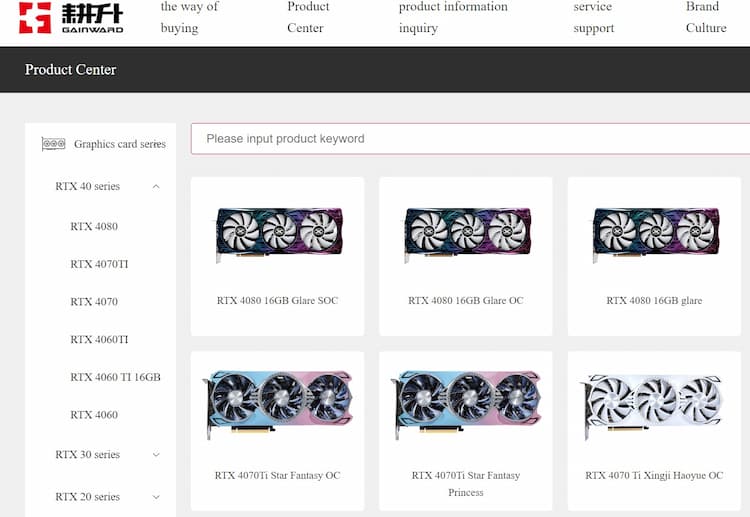Select RTX 4060 TI 16GB category
Screen dimensions: 750x517
tap(115, 377)
